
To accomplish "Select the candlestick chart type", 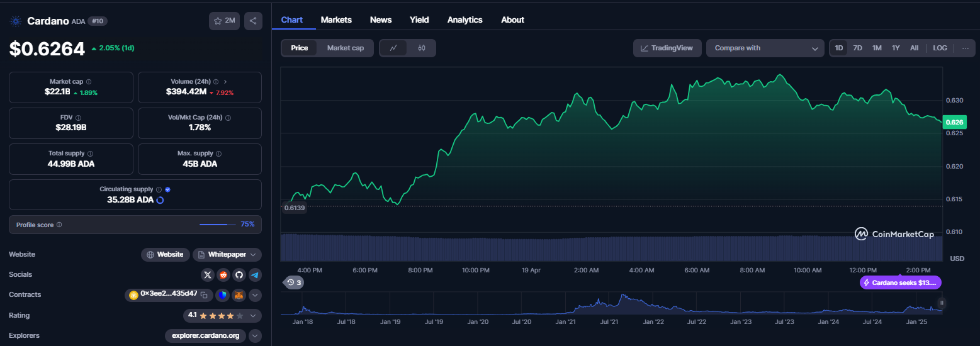I will coord(421,48).
